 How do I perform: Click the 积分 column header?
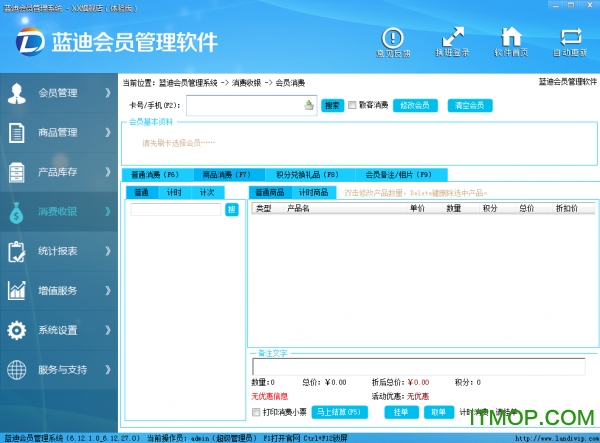[x=497, y=208]
